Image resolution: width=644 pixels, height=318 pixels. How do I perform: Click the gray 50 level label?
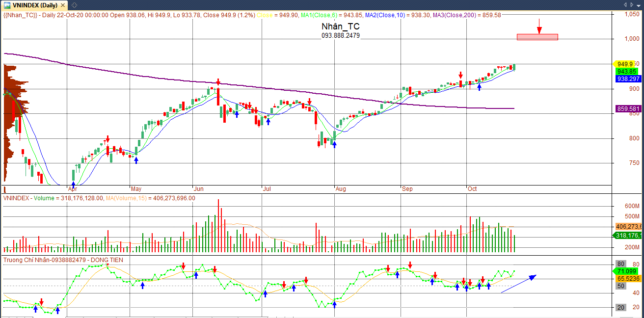pos(621,286)
